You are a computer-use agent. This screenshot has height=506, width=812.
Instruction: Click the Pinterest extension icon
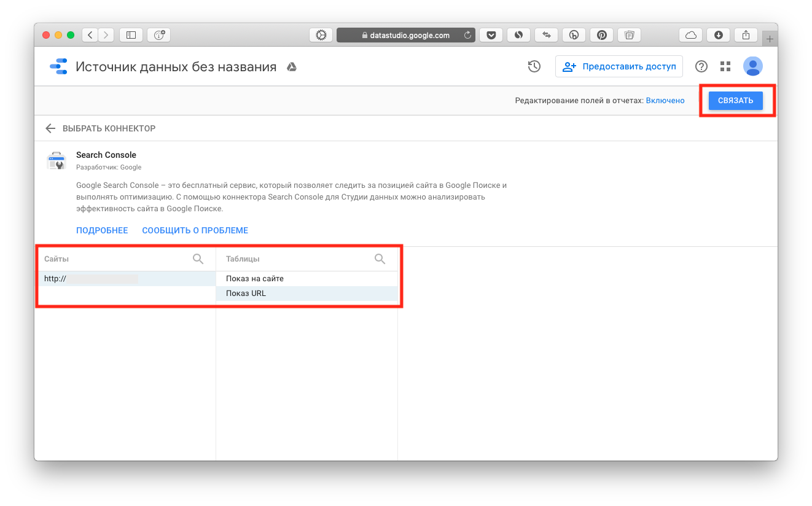pyautogui.click(x=601, y=35)
